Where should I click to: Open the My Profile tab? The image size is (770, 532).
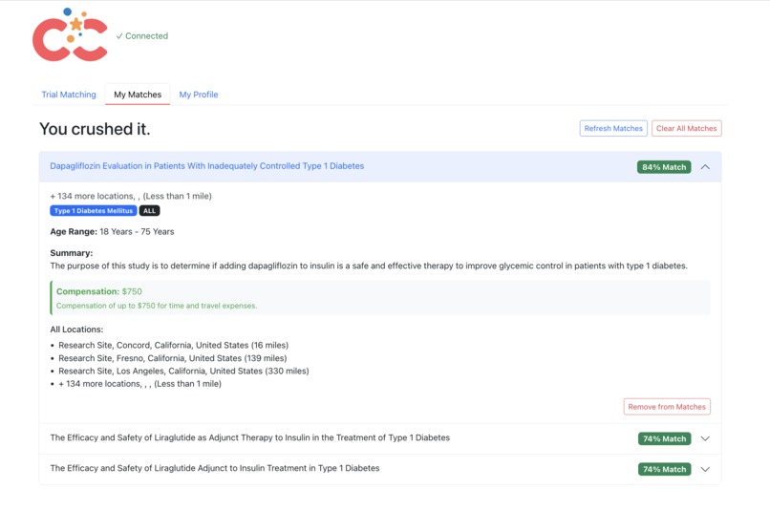point(199,95)
